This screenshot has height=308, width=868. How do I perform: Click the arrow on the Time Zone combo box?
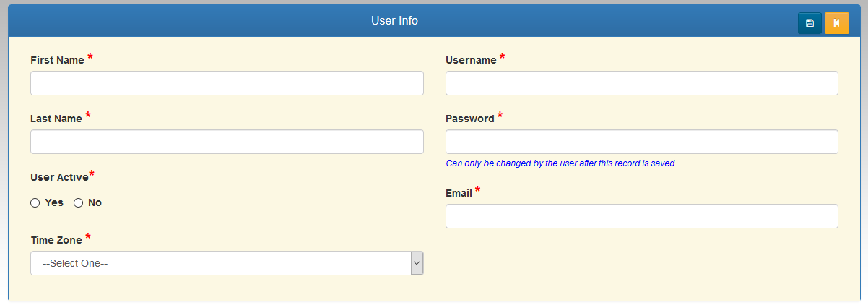[417, 263]
